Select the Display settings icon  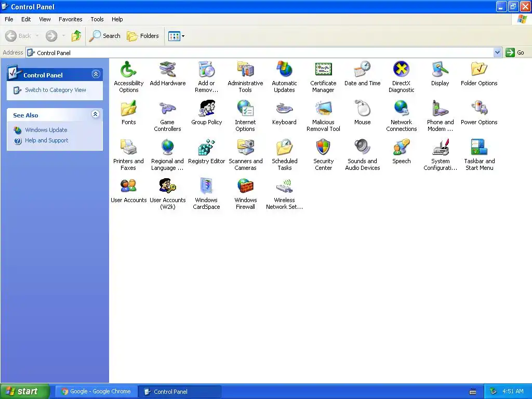(x=440, y=69)
